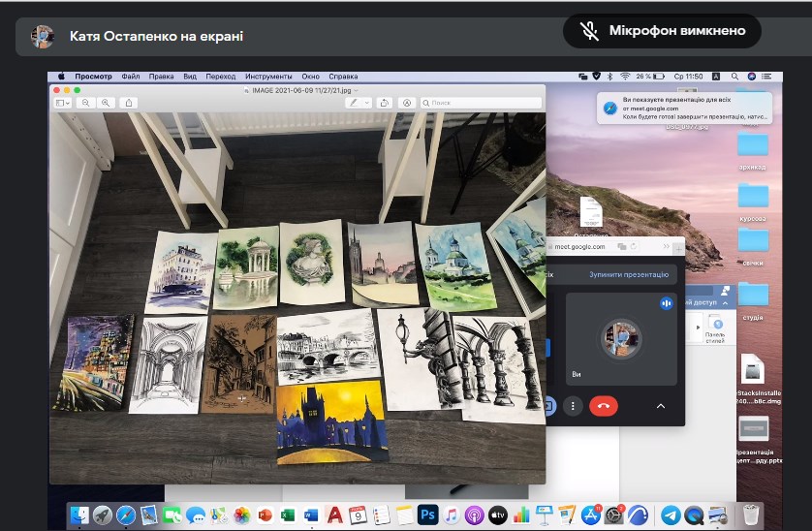Hang up with the red end call button
Screen dimensions: 812x531
click(603, 406)
